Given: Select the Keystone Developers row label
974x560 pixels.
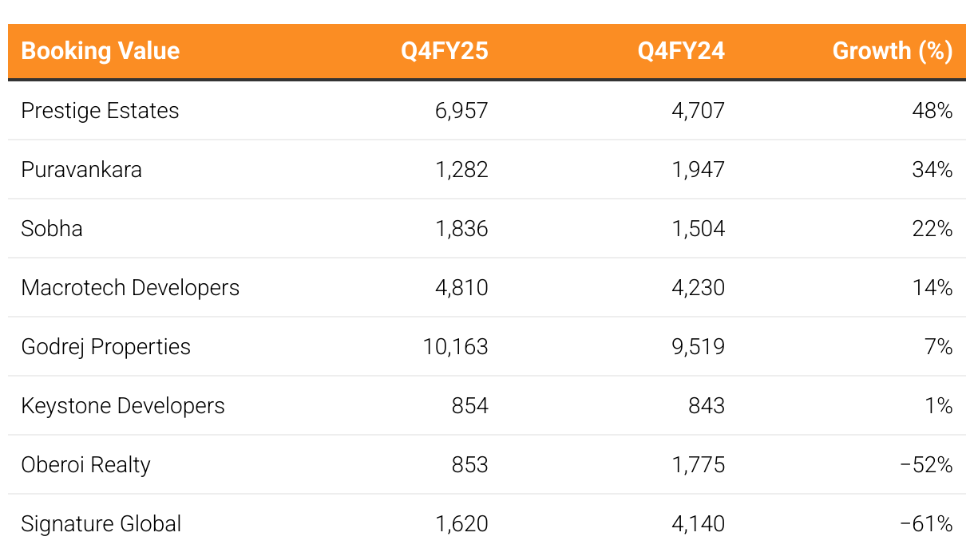Looking at the screenshot, I should click(123, 405).
